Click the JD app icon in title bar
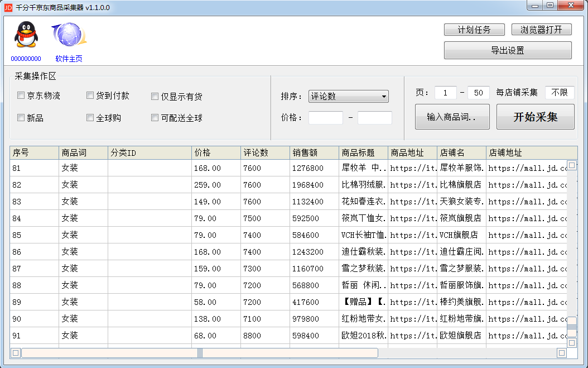Screen dimensions: 588x368 8,7
